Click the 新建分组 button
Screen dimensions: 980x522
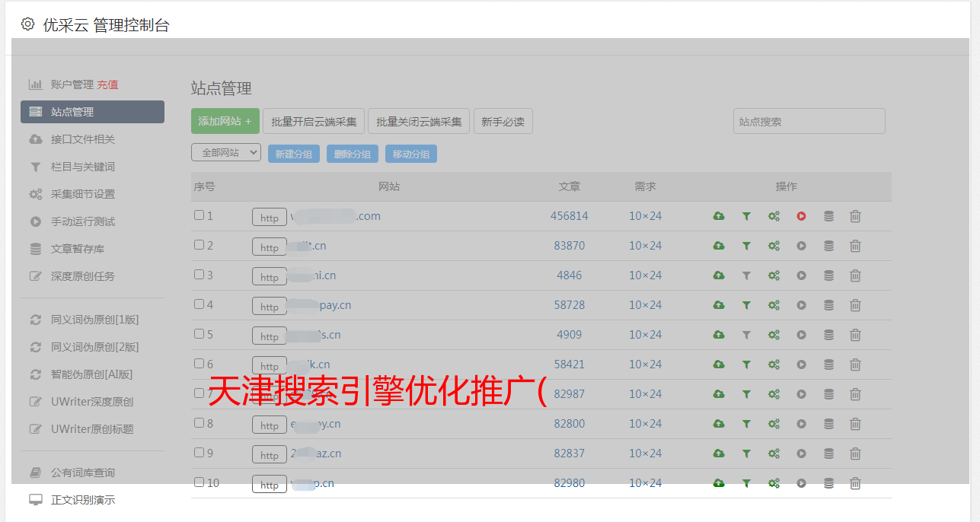point(293,154)
